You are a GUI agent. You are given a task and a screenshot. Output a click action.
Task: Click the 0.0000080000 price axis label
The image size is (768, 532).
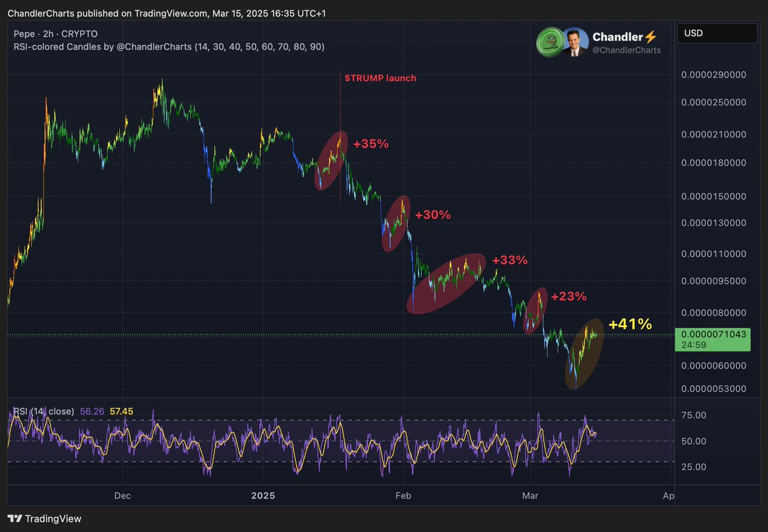pos(714,313)
